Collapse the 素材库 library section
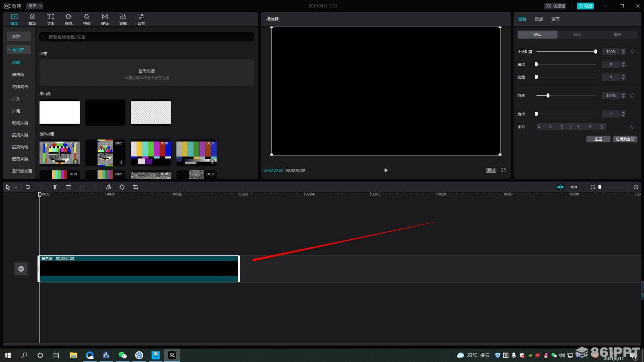Image resolution: width=644 pixels, height=362 pixels. (19, 49)
